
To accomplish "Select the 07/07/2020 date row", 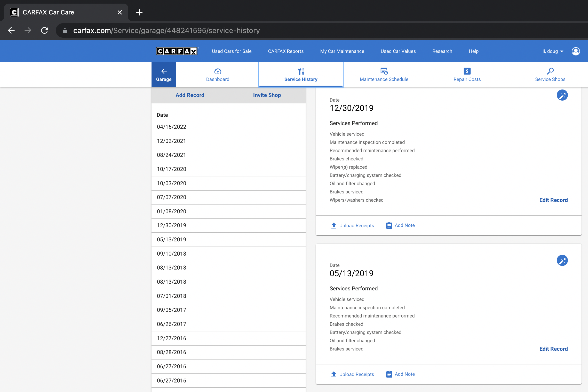I will [228, 197].
